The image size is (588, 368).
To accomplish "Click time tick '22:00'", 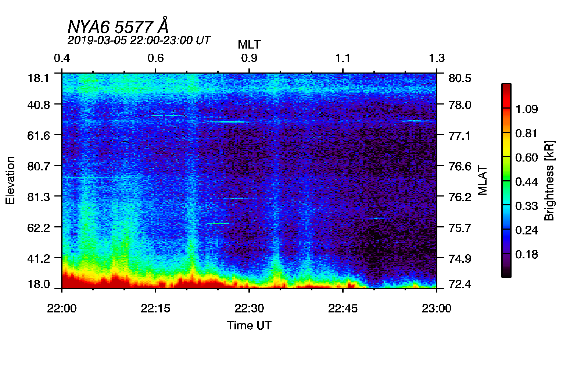I will [62, 308].
